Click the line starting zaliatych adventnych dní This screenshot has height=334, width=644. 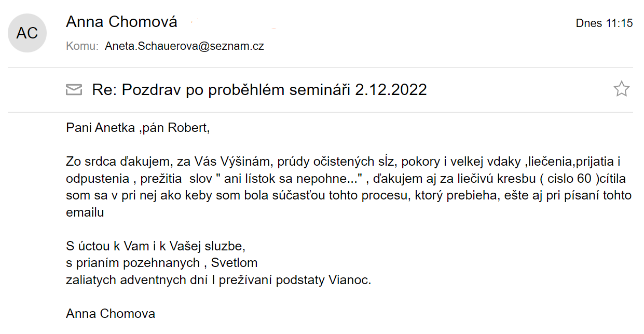coord(219,280)
